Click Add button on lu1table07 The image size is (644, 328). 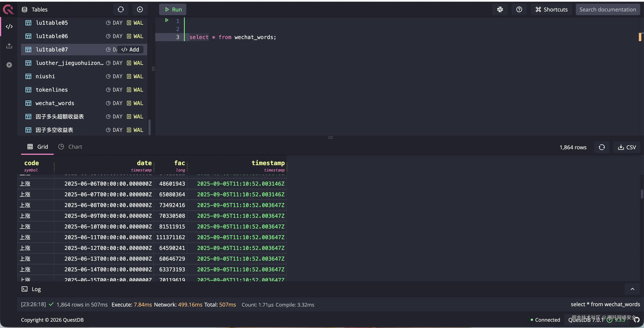[x=130, y=50]
